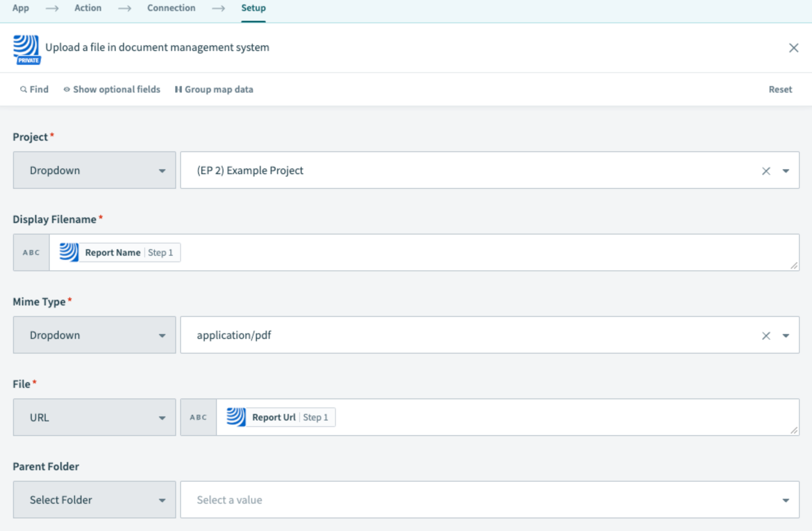Click ABC type icon in File field
This screenshot has width=812, height=531.
(199, 417)
